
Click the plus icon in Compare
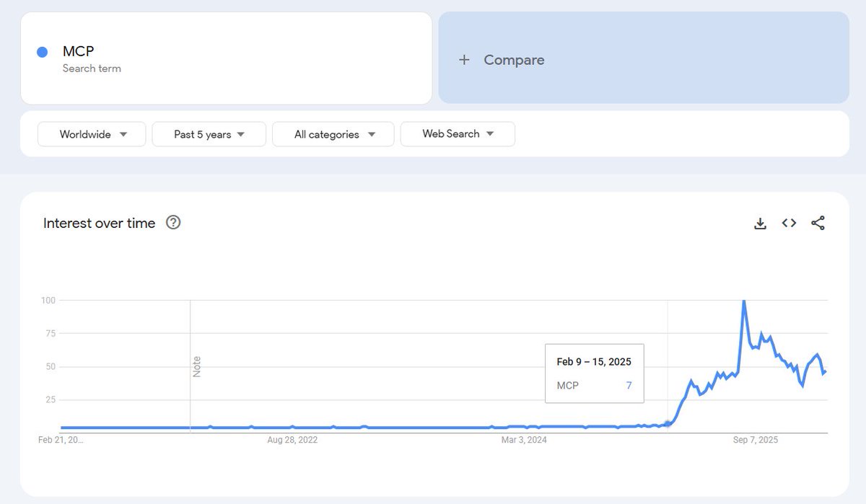464,60
